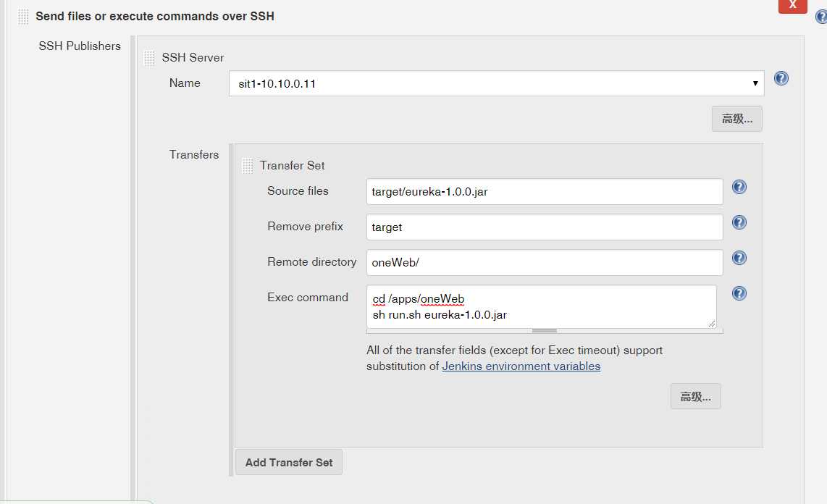
Task: Click the Remove prefix input field
Action: [545, 227]
